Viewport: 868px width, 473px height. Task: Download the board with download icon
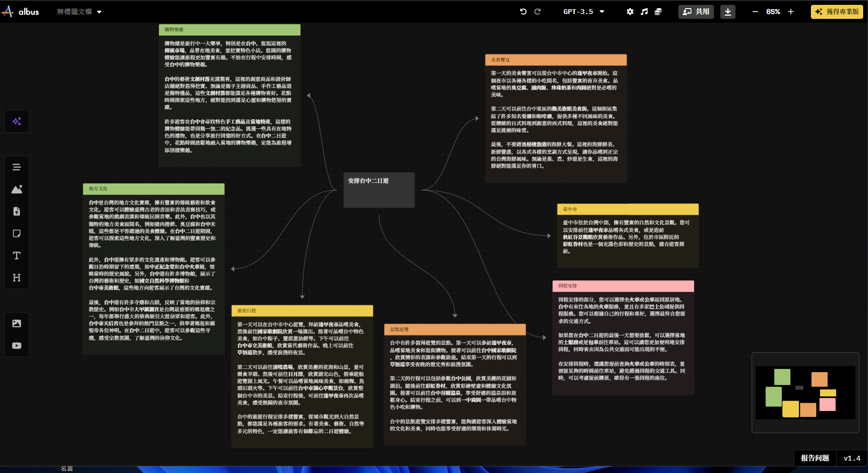coord(728,11)
